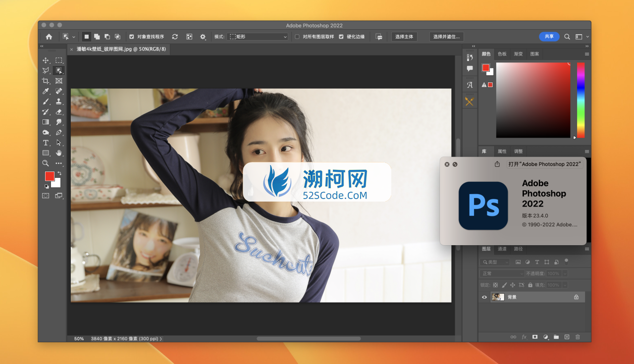Select the Spot Healing Brush tool
This screenshot has width=634, height=364.
(59, 91)
